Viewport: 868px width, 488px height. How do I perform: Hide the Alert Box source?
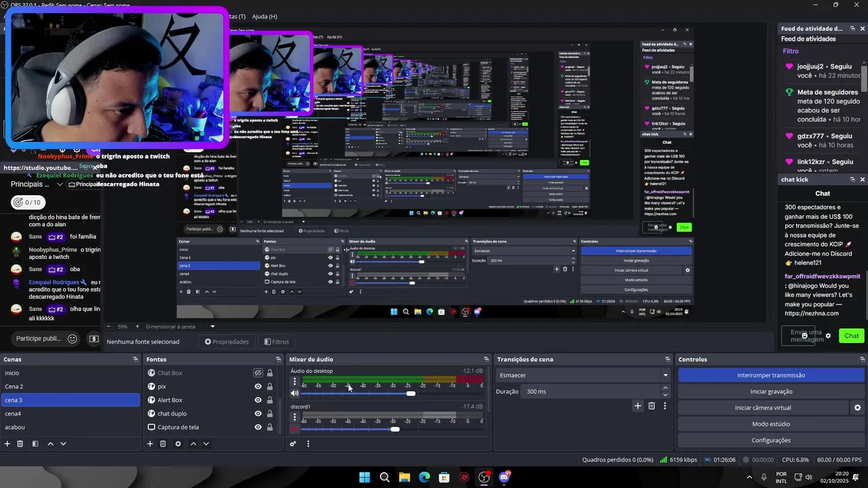(258, 400)
